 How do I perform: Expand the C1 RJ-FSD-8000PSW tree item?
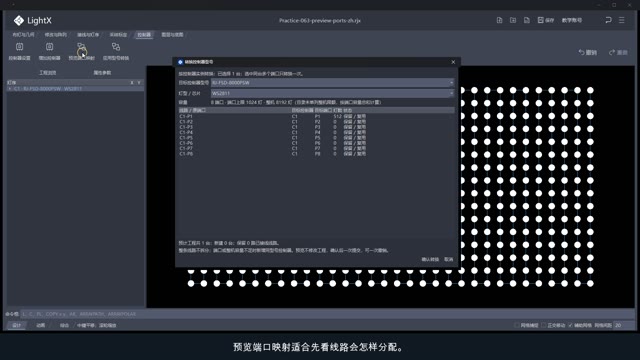9,89
